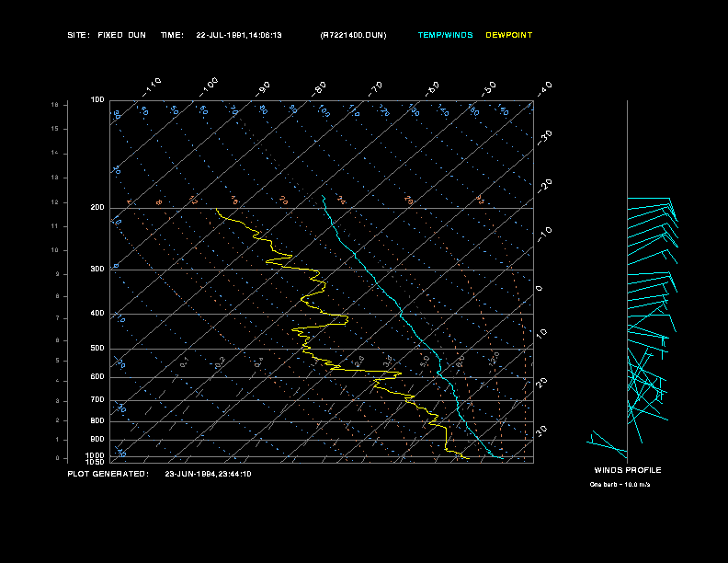The height and width of the screenshot is (563, 728).
Task: Click the 200 pressure level label
Action: tap(97, 207)
